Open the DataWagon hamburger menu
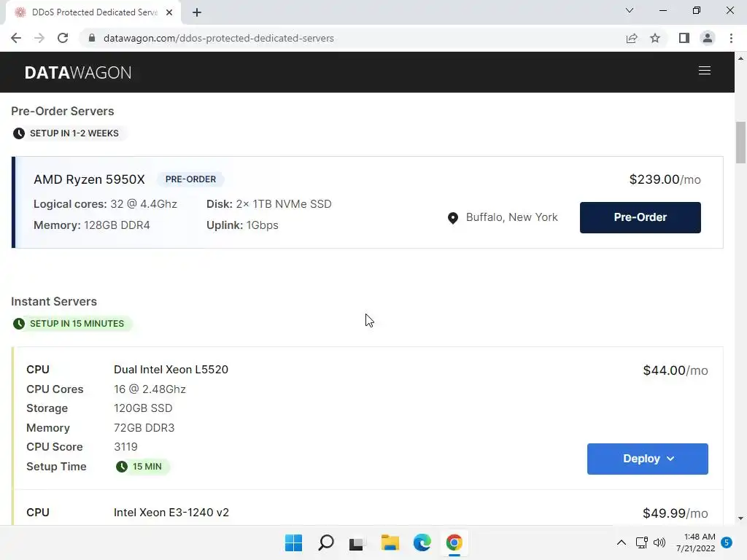The image size is (747, 560). (x=704, y=71)
